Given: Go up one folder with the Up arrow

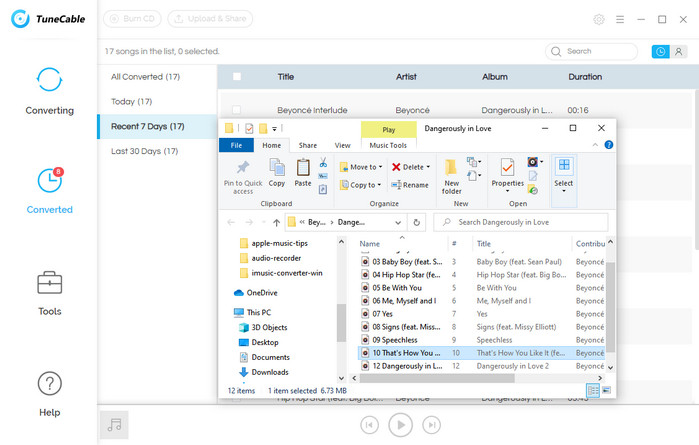Looking at the screenshot, I should [x=276, y=222].
